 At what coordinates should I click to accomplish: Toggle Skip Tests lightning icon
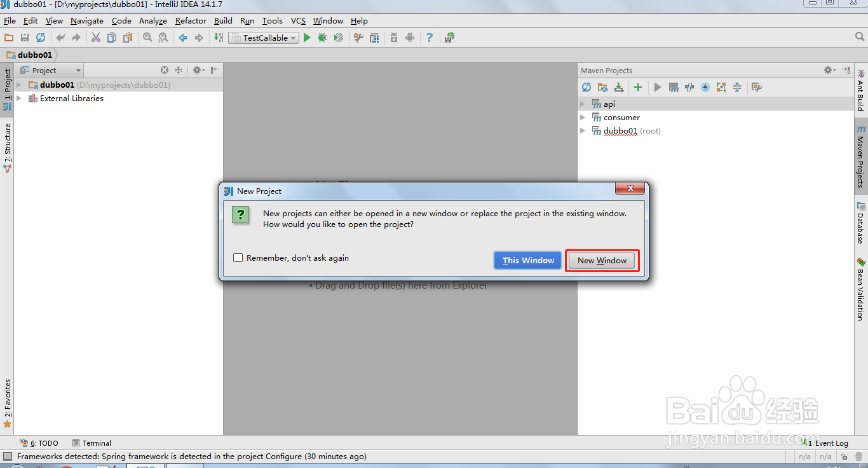pos(705,87)
